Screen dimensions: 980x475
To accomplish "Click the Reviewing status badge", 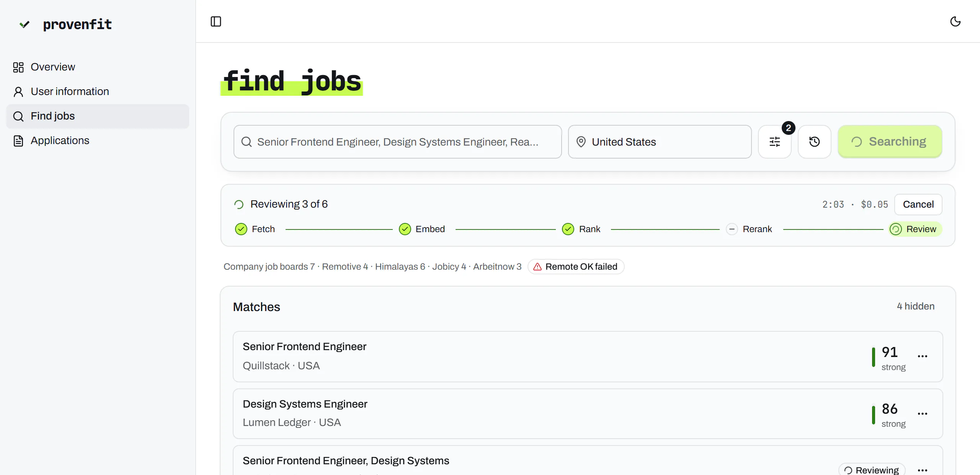I will [872, 470].
